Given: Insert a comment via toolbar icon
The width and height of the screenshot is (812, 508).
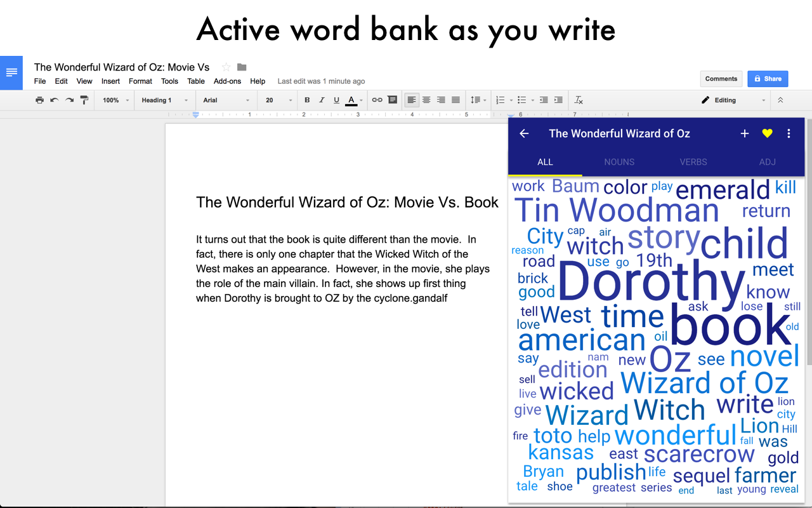Looking at the screenshot, I should (x=393, y=100).
